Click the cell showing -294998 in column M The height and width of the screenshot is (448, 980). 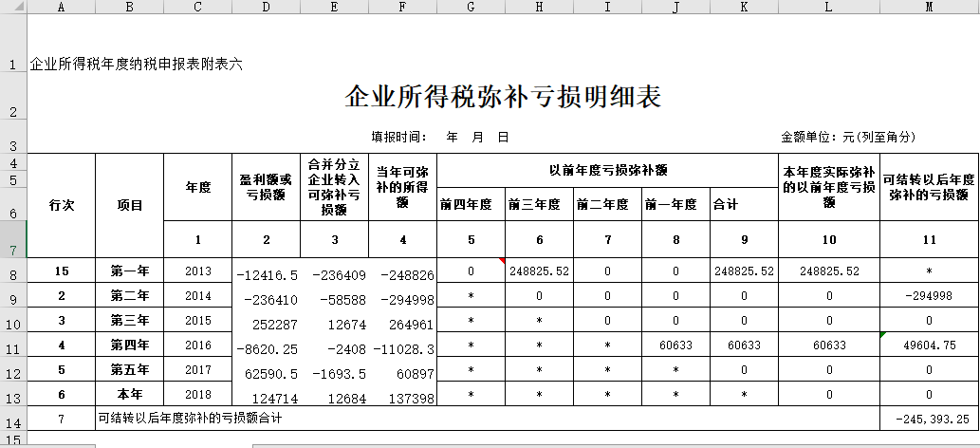929,296
